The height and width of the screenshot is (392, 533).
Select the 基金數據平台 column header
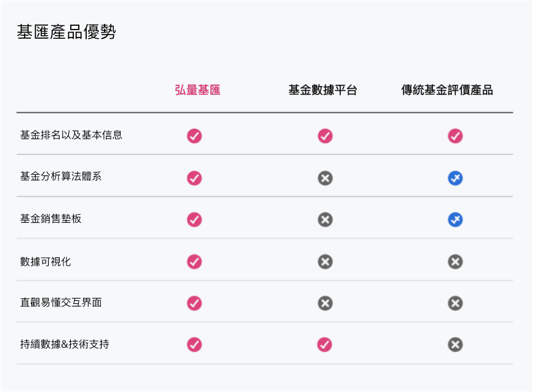click(323, 90)
